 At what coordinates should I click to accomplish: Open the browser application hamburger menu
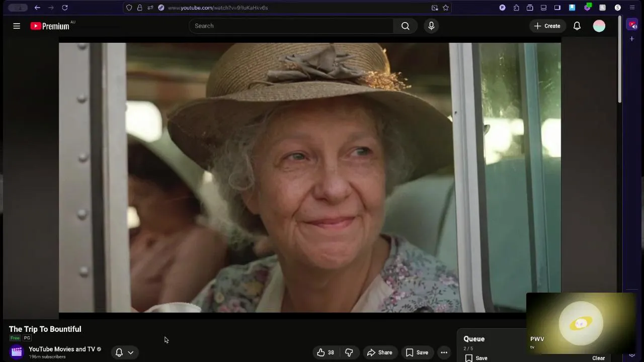point(632,8)
